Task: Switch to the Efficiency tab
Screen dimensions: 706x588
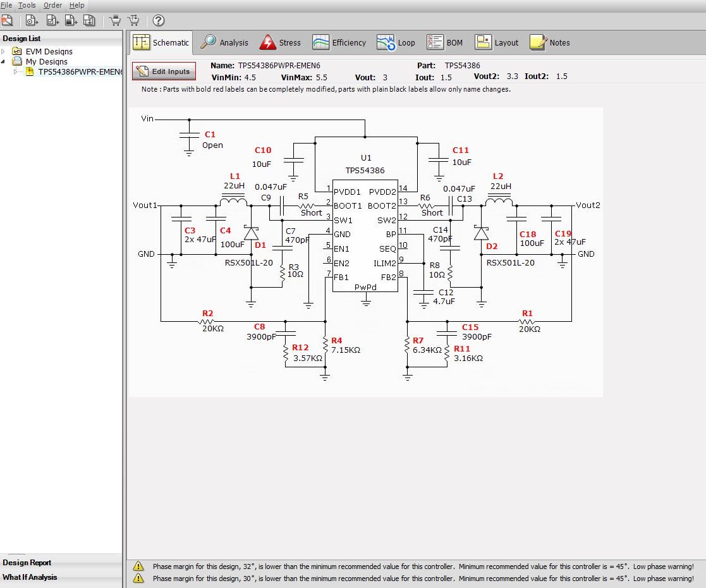Action: 339,42
